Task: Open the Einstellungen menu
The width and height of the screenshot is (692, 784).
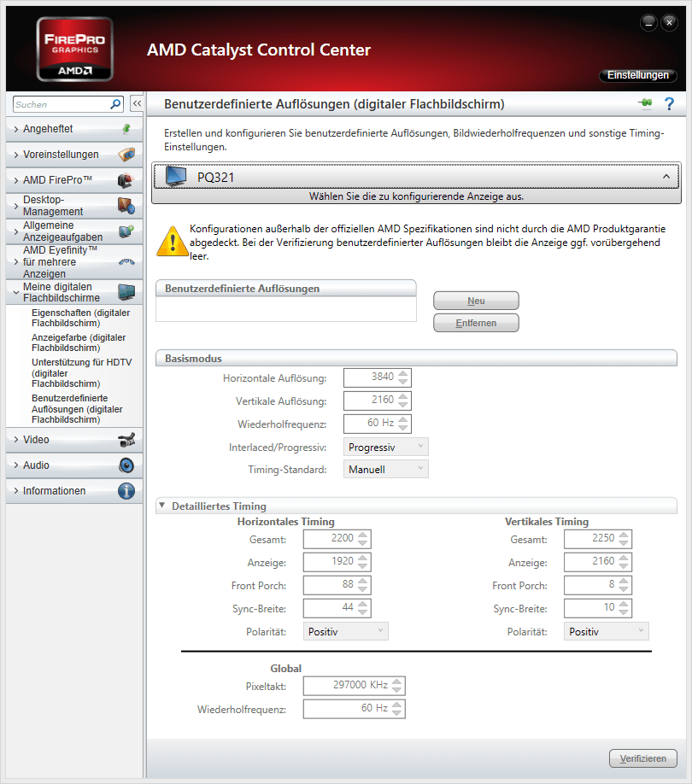Action: [638, 75]
